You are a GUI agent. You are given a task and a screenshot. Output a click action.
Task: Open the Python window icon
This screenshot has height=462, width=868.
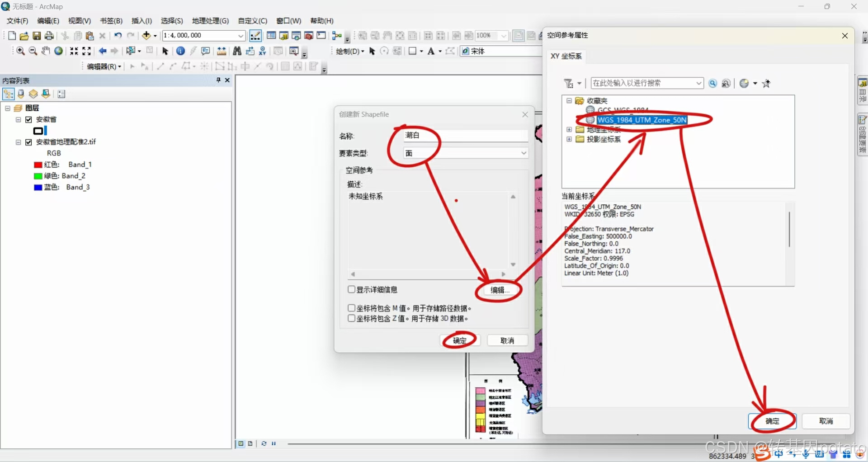tap(321, 35)
